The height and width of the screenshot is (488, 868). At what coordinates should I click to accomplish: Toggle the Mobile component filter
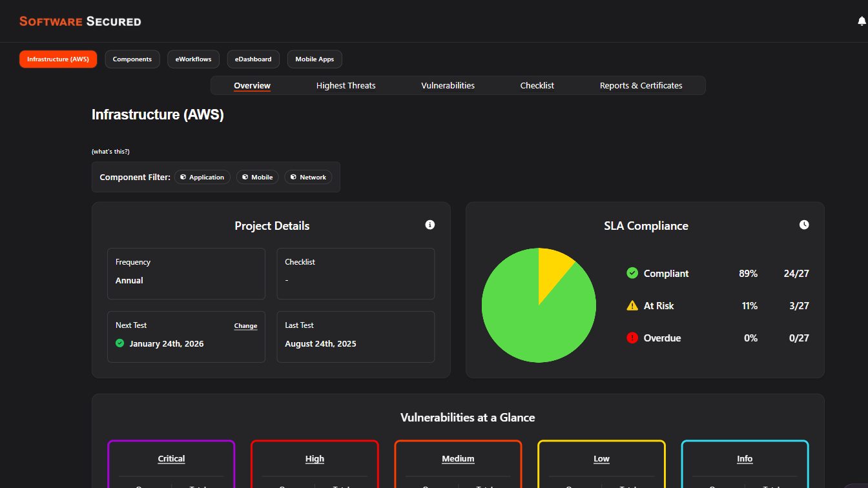257,177
